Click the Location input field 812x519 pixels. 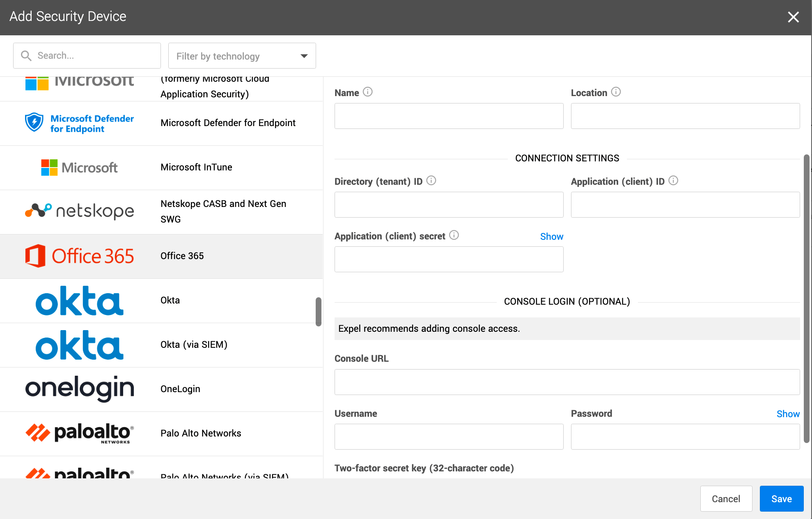click(x=686, y=116)
